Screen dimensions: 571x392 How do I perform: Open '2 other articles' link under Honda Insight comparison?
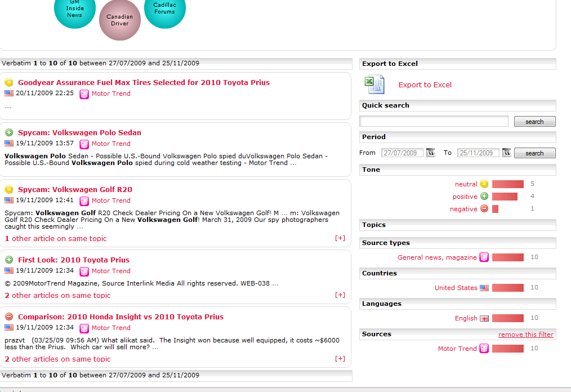(x=57, y=359)
